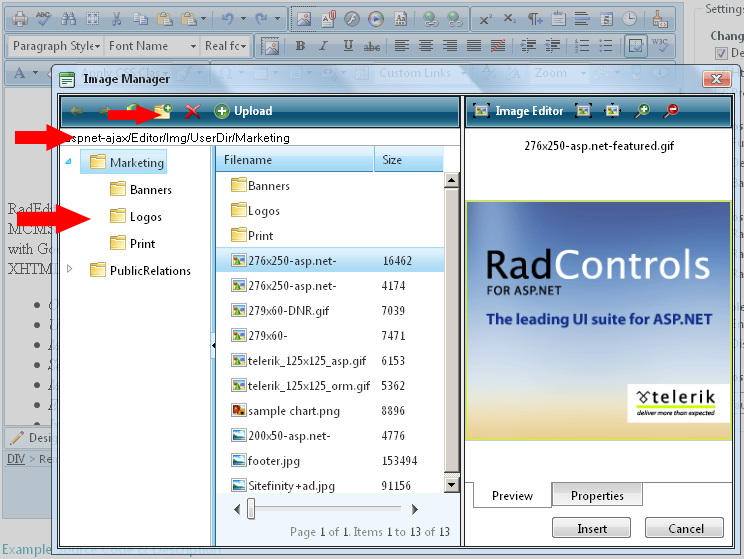Click the pager slider right arrow
The height and width of the screenshot is (559, 744).
(x=414, y=509)
